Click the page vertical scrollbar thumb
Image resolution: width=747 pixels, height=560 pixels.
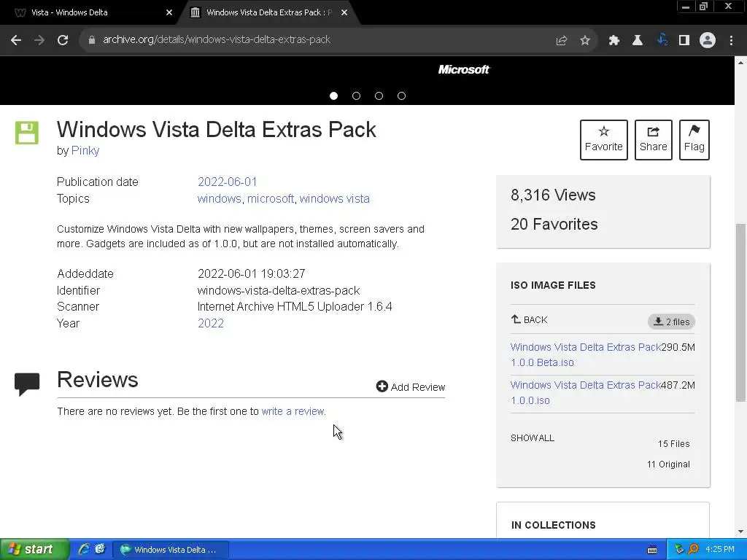click(x=741, y=312)
